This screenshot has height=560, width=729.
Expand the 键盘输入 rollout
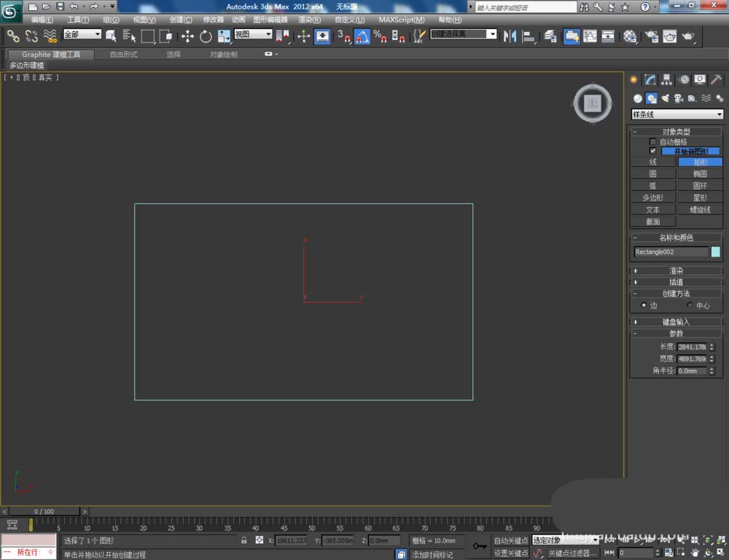click(x=676, y=322)
